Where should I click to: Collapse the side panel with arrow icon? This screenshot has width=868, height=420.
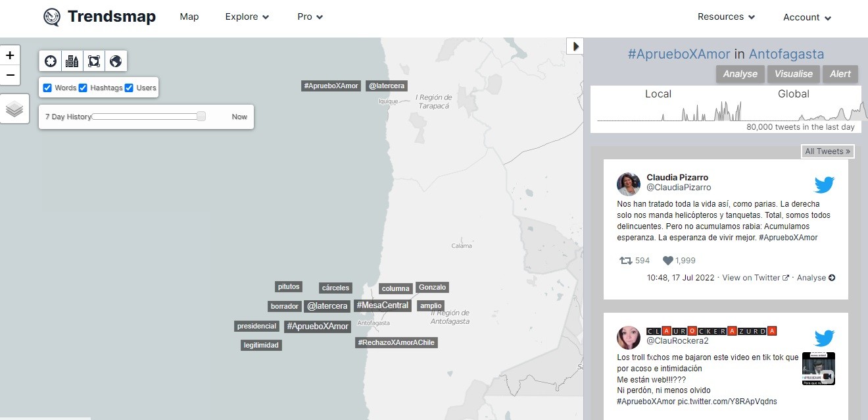pos(575,46)
